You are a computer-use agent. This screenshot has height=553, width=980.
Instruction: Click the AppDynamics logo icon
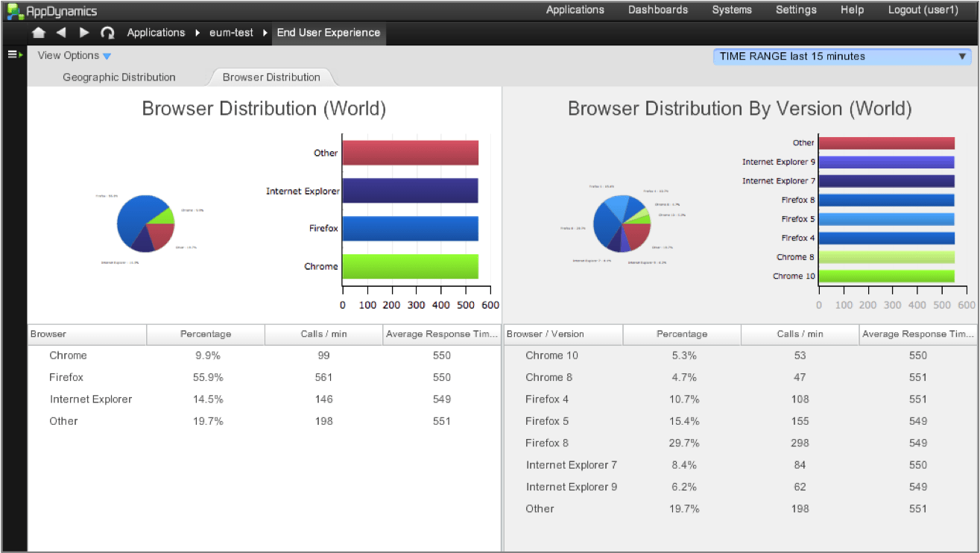(x=15, y=11)
